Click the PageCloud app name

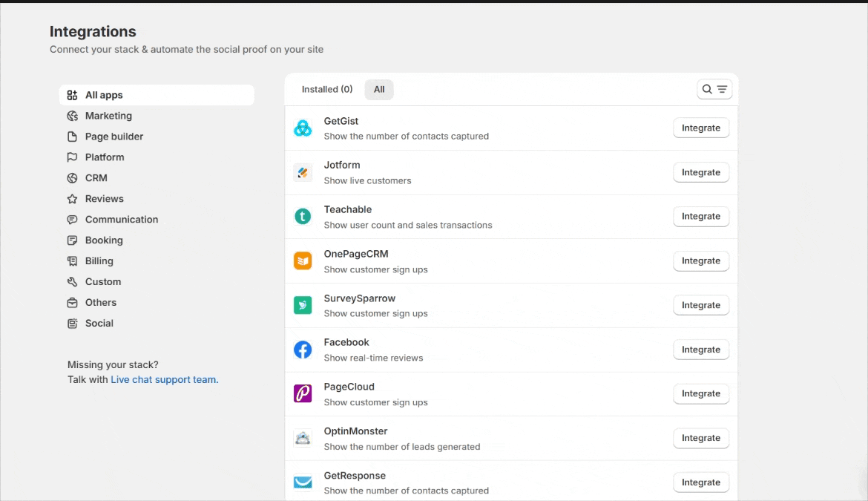click(349, 387)
